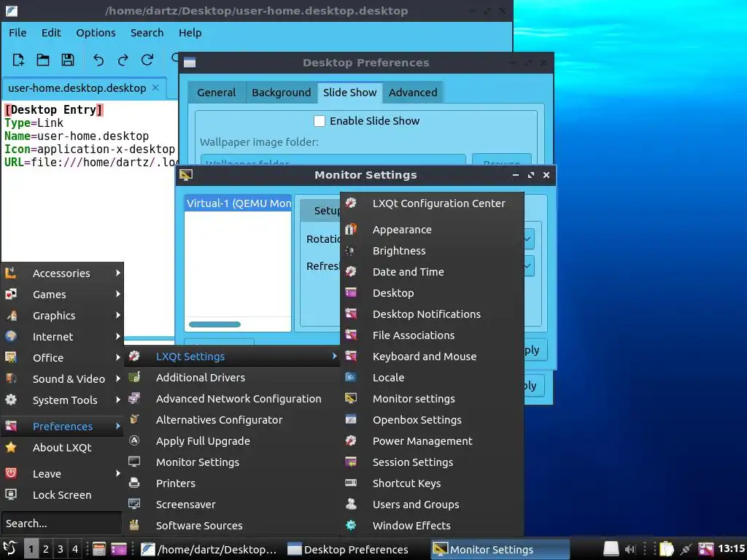The width and height of the screenshot is (747, 560).
Task: Expand Sound & Video submenu
Action: [62, 379]
